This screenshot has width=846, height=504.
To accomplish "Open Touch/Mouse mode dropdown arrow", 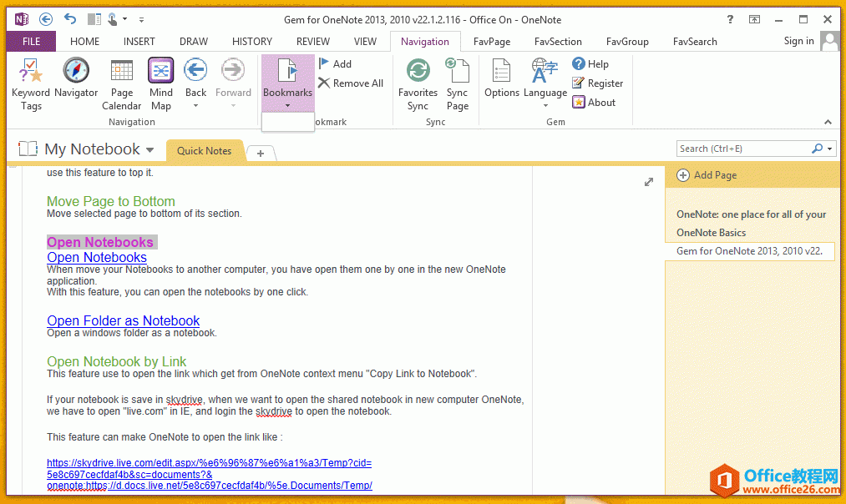I will (x=124, y=19).
